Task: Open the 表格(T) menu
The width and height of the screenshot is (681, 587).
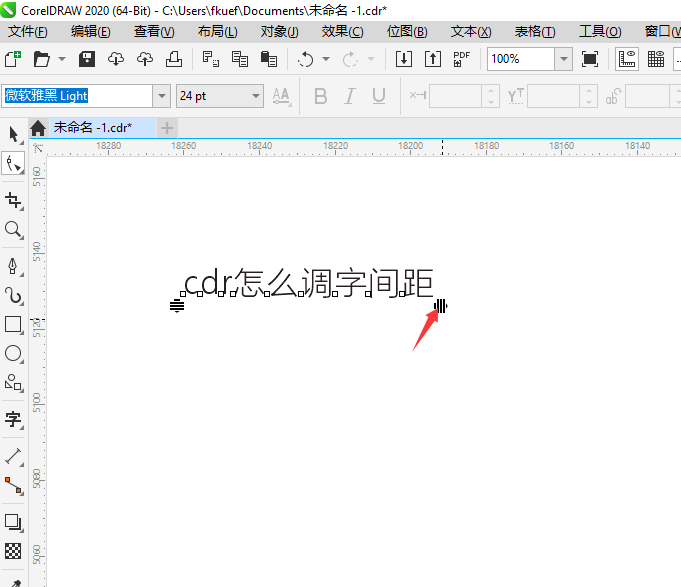Action: 535,32
